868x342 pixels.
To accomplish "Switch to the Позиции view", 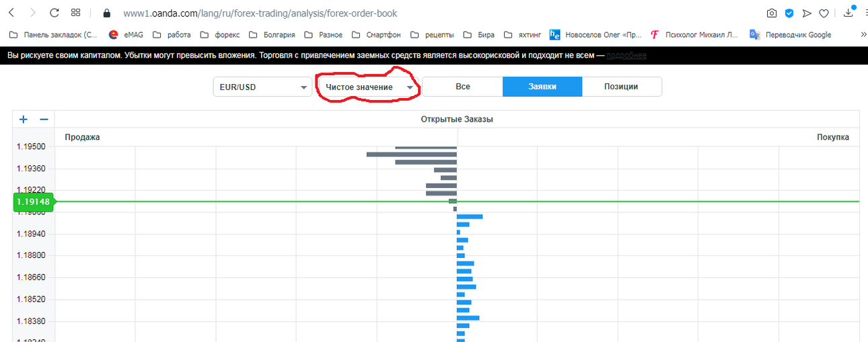I will coord(622,87).
